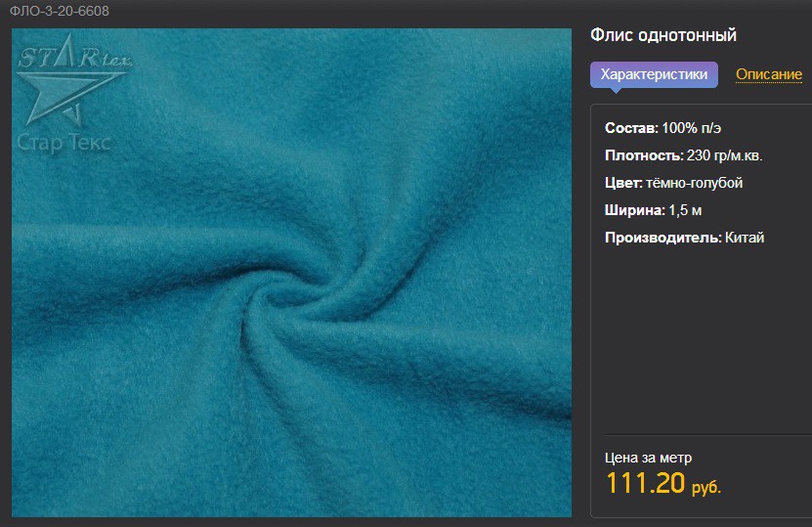Image resolution: width=812 pixels, height=527 pixels.
Task: Click the pointer arrow under Характеристики tab
Action: (616, 90)
